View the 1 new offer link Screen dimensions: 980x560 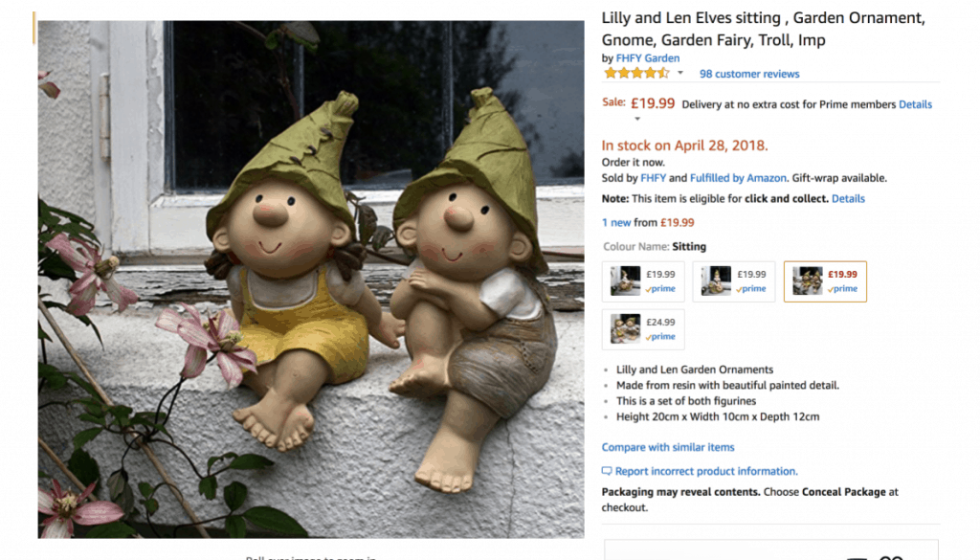tap(616, 222)
